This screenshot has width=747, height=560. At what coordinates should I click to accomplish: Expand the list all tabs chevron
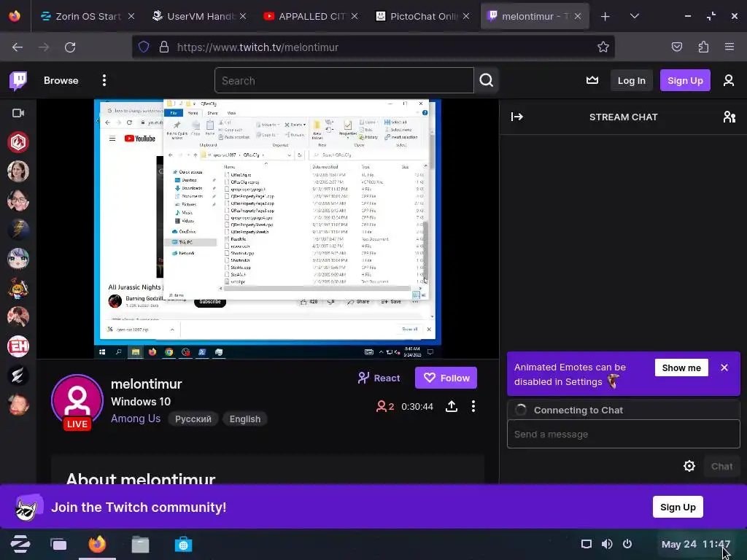click(x=634, y=16)
